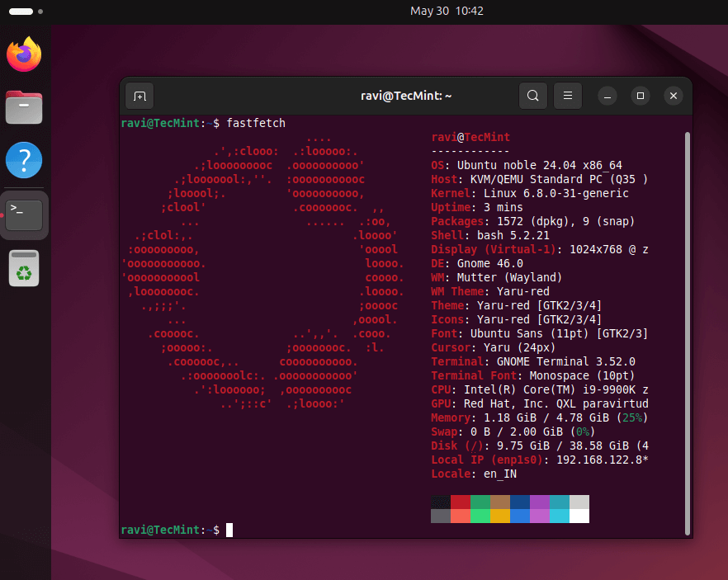Minimize the terminal window
Viewport: 728px width, 580px height.
(x=607, y=97)
